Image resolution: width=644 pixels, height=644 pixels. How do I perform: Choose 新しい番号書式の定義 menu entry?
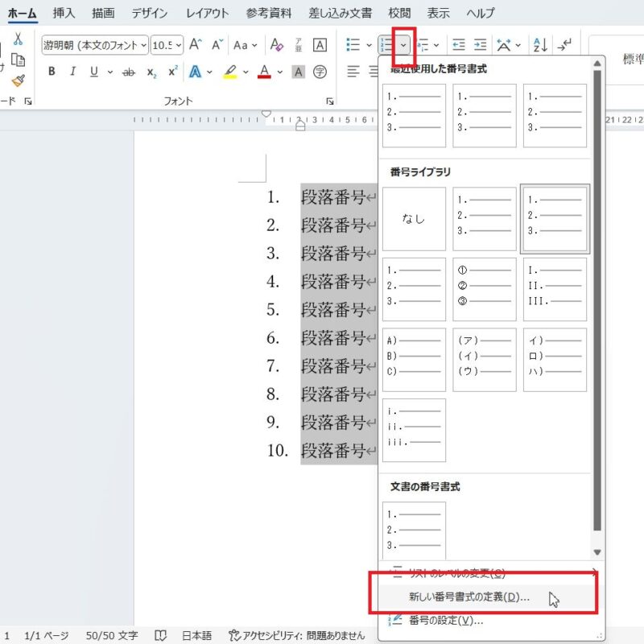469,597
